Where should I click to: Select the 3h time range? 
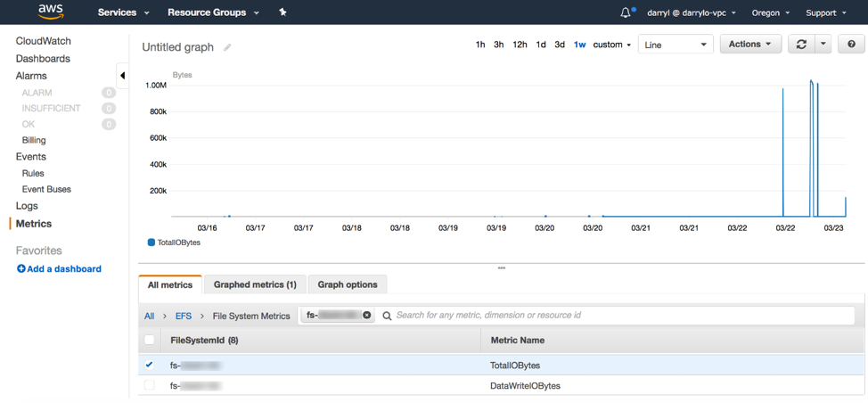pyautogui.click(x=499, y=45)
